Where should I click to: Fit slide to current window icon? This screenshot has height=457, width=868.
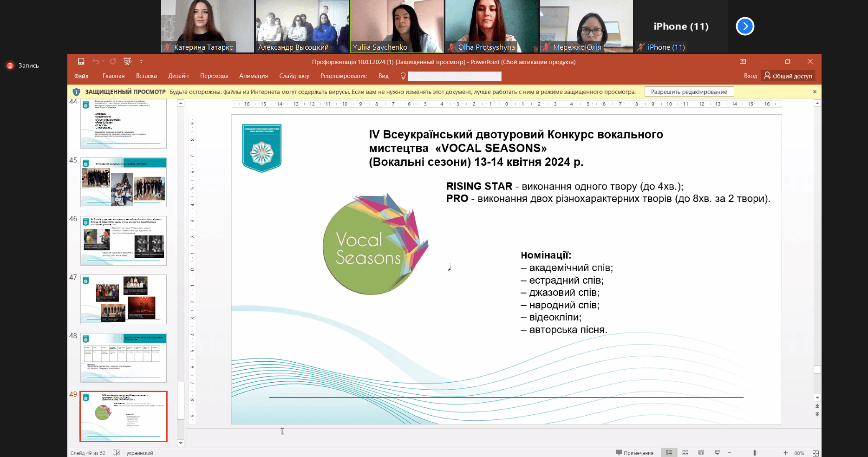coord(816,453)
